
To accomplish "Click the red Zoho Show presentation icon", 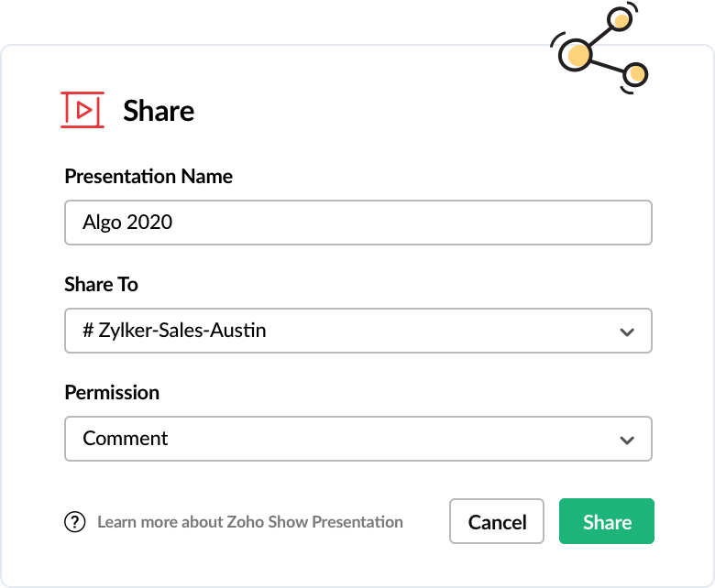I will 82,111.
